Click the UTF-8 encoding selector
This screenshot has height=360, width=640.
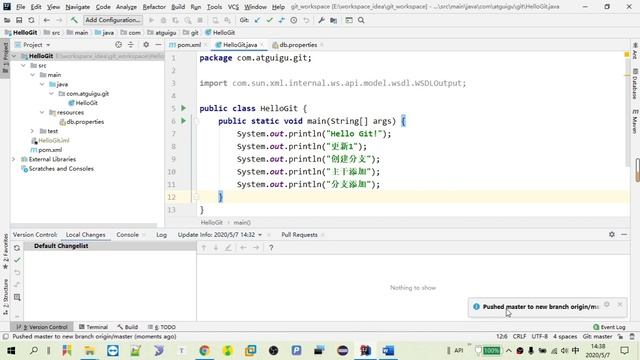coord(539,337)
